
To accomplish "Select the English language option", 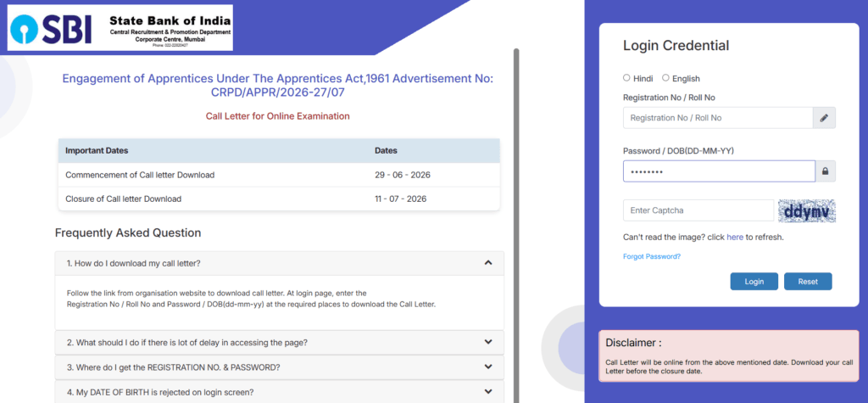I will 665,78.
